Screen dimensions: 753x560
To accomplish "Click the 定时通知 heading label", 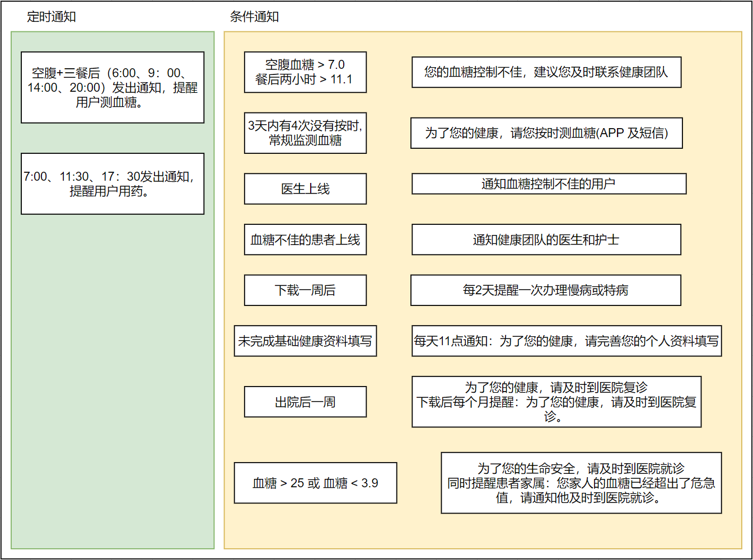I will 52,17.
